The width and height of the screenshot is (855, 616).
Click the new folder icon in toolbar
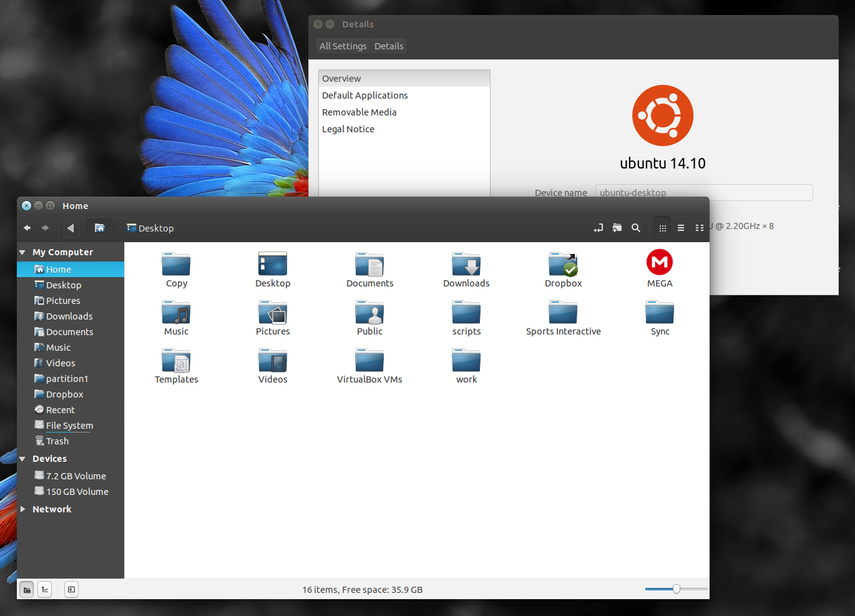click(617, 228)
